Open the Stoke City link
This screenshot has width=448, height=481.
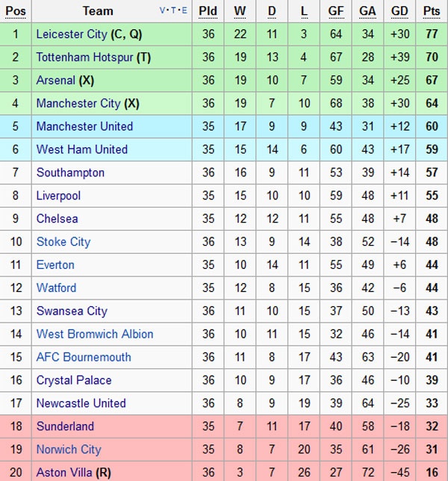[x=63, y=242]
